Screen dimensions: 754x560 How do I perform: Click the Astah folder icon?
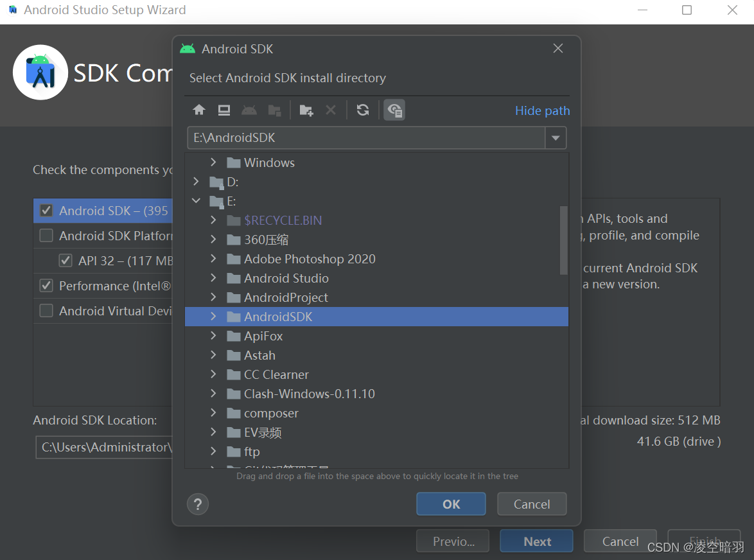(234, 355)
